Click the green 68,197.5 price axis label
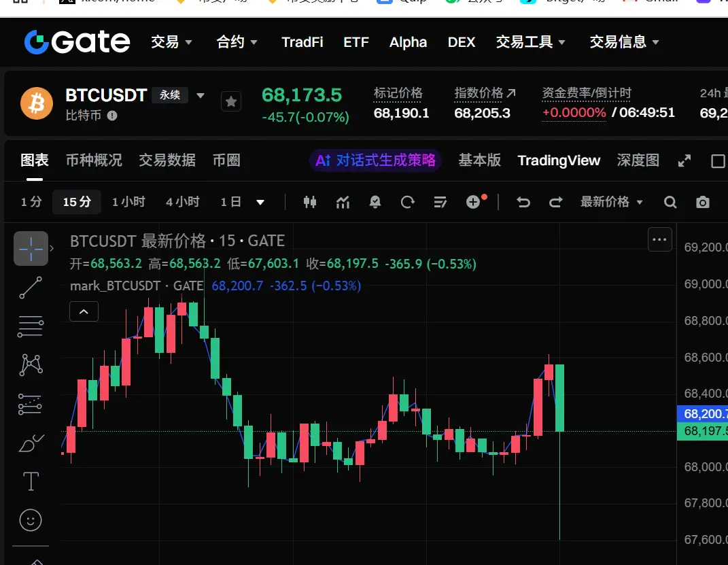Screen dimensions: 728x565 click(x=702, y=431)
